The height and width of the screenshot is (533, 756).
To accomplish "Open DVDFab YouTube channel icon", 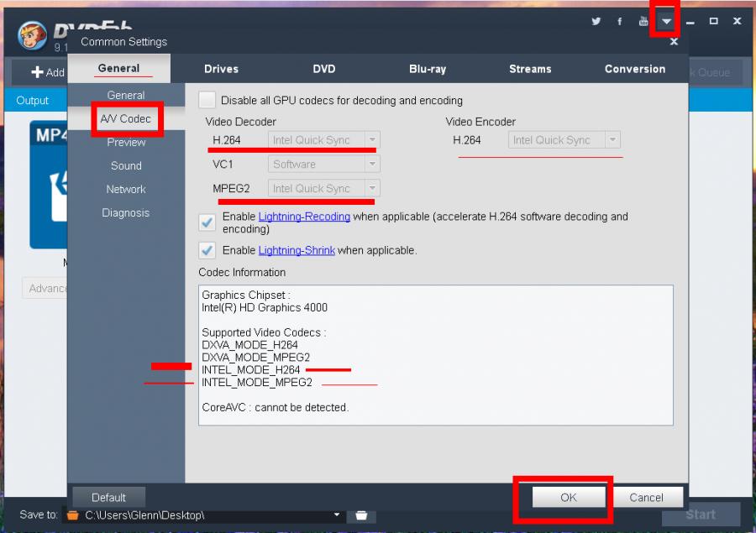I will click(x=643, y=21).
